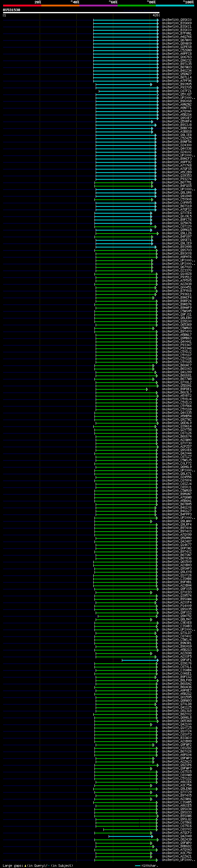Select hit label UniRef100_B9T4Y0
Viewport: 197px width, 868px height.
tap(176, 332)
